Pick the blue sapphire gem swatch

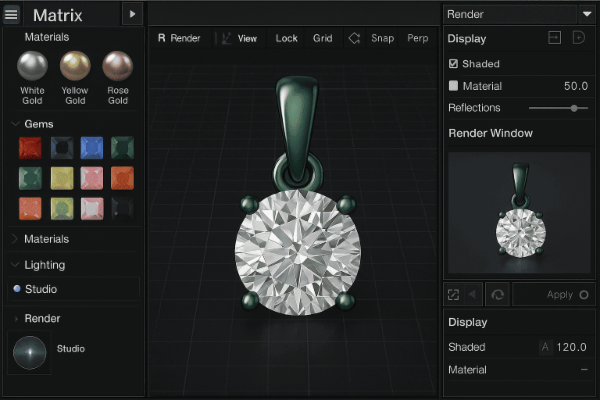(92, 148)
